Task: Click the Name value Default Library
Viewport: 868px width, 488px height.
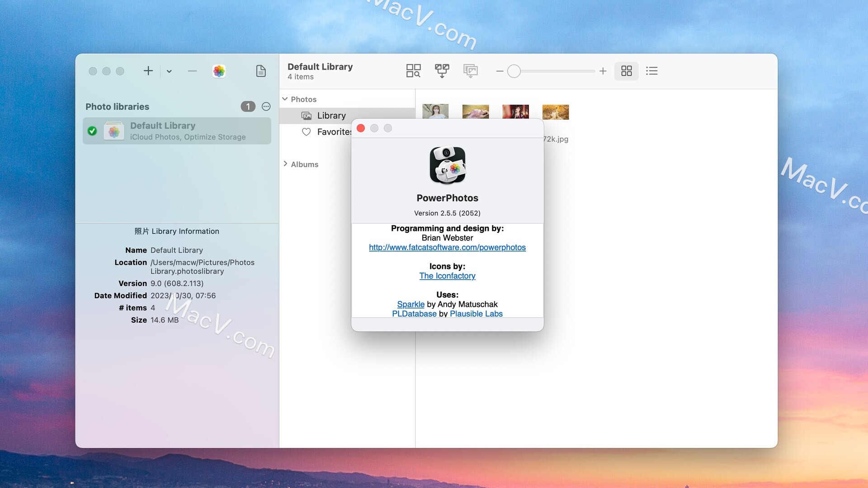Action: pos(177,250)
